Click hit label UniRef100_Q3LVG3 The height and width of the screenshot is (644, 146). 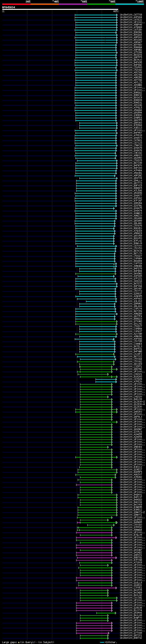point(131,301)
